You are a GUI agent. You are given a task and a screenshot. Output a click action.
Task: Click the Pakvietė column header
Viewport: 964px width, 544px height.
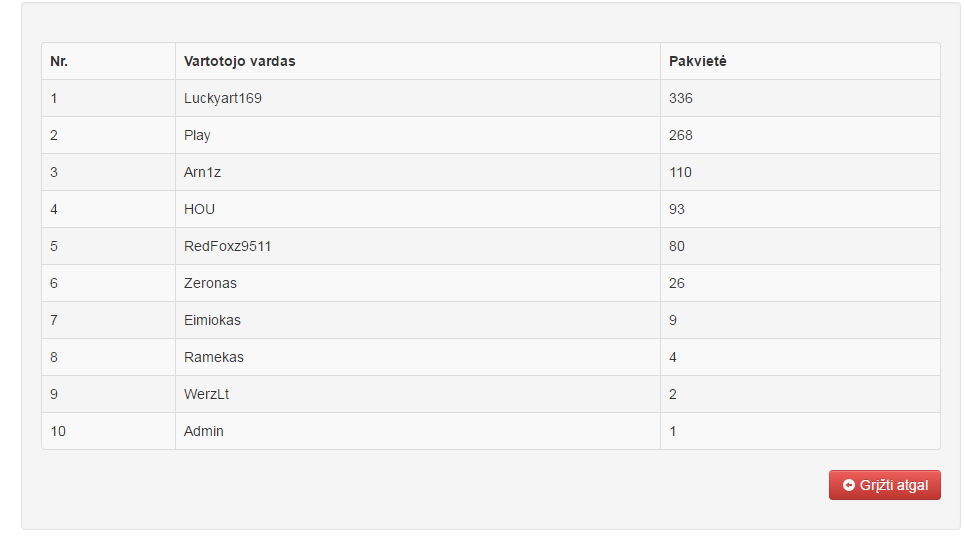pos(800,61)
